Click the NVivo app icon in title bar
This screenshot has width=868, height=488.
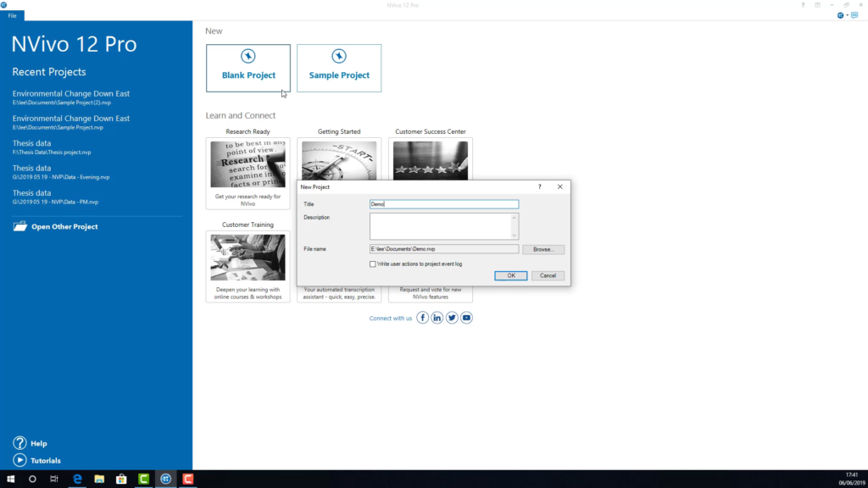tap(4, 5)
